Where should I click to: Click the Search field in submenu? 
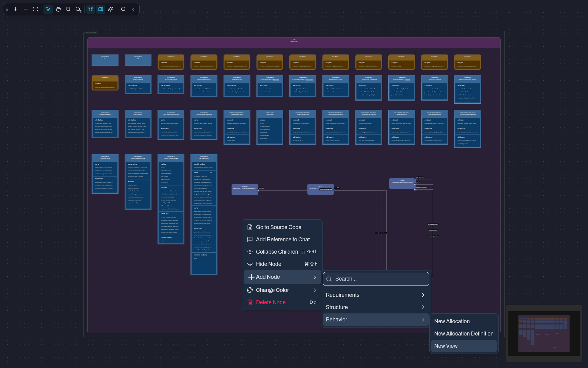[x=376, y=279]
